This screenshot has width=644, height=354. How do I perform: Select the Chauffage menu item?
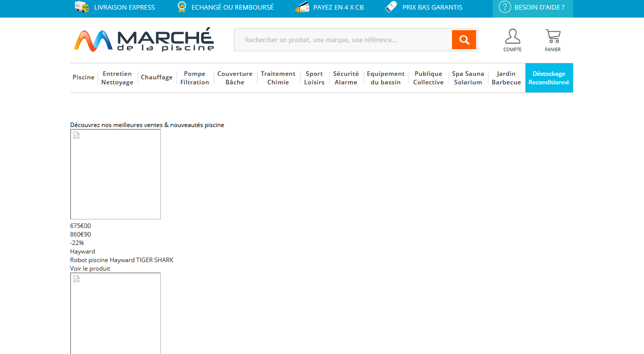coord(156,77)
